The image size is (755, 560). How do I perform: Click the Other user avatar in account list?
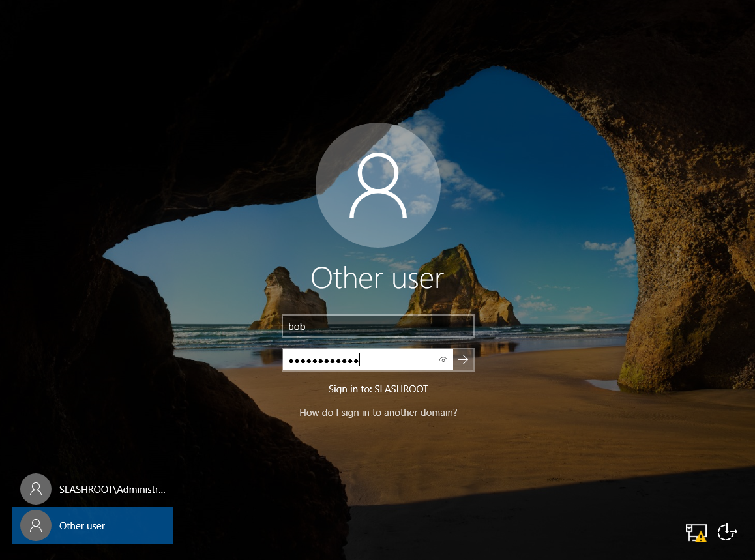[x=36, y=525]
